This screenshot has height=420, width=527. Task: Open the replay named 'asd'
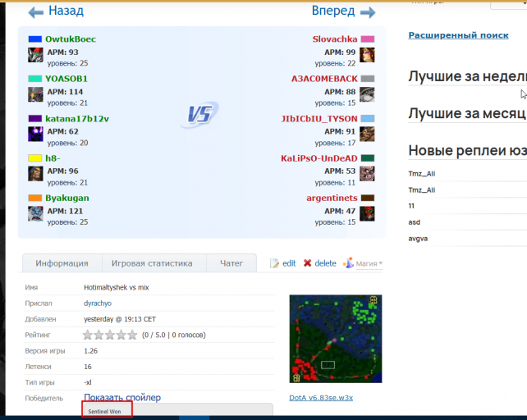click(x=414, y=222)
